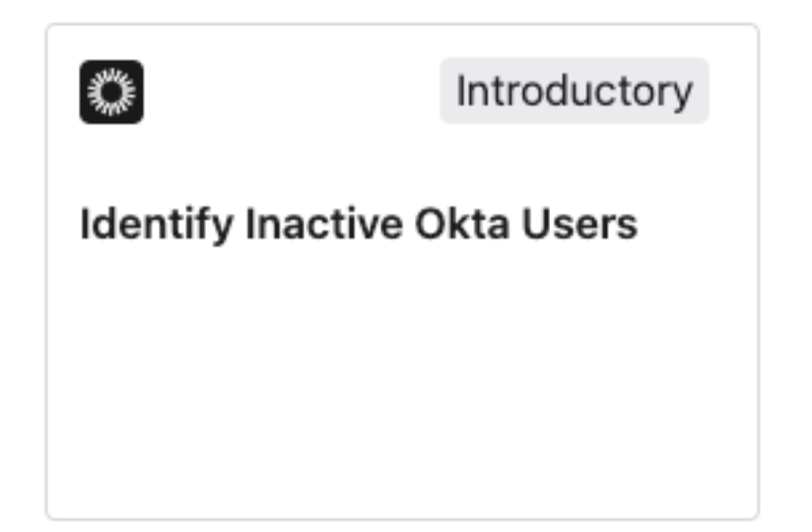Click the Introductory difficulty label
The width and height of the screenshot is (812, 532).
(x=574, y=92)
